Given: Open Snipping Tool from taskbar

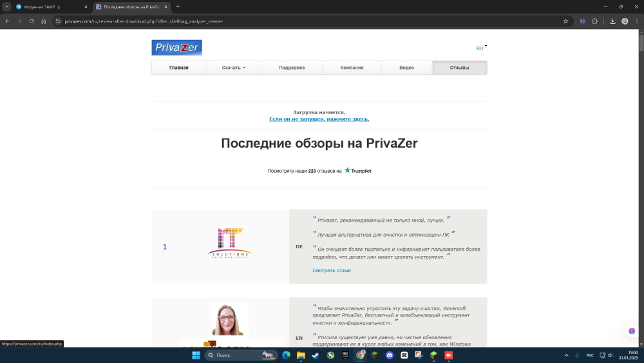Looking at the screenshot, I should click(419, 355).
